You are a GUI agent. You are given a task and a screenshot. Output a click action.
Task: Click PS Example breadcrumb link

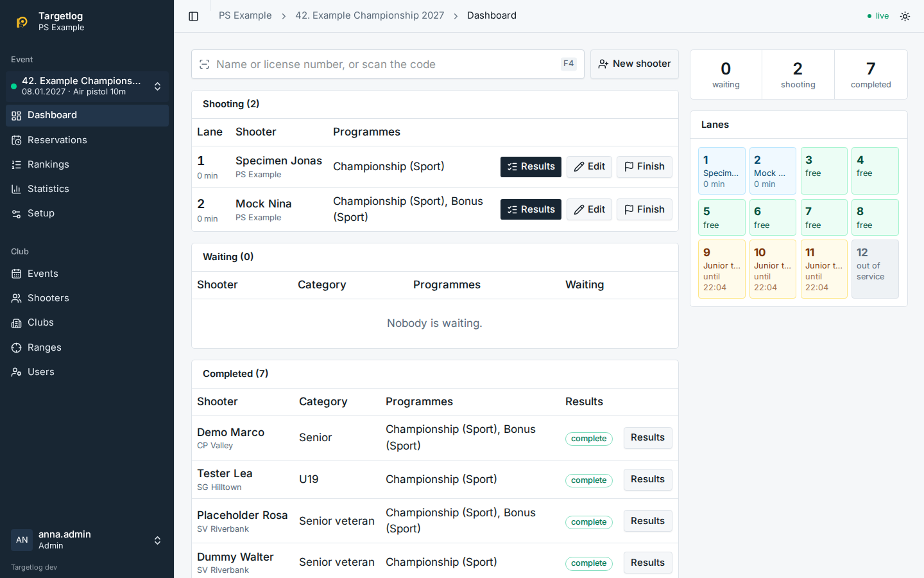tap(245, 15)
